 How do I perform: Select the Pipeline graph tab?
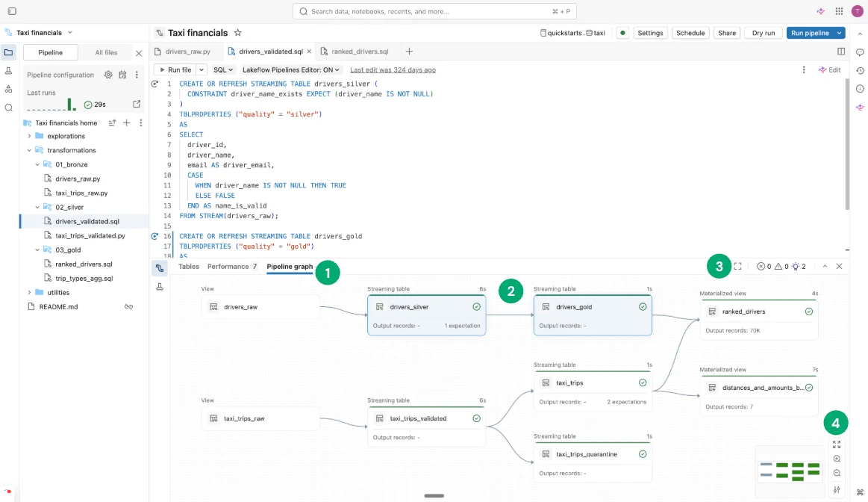click(290, 267)
